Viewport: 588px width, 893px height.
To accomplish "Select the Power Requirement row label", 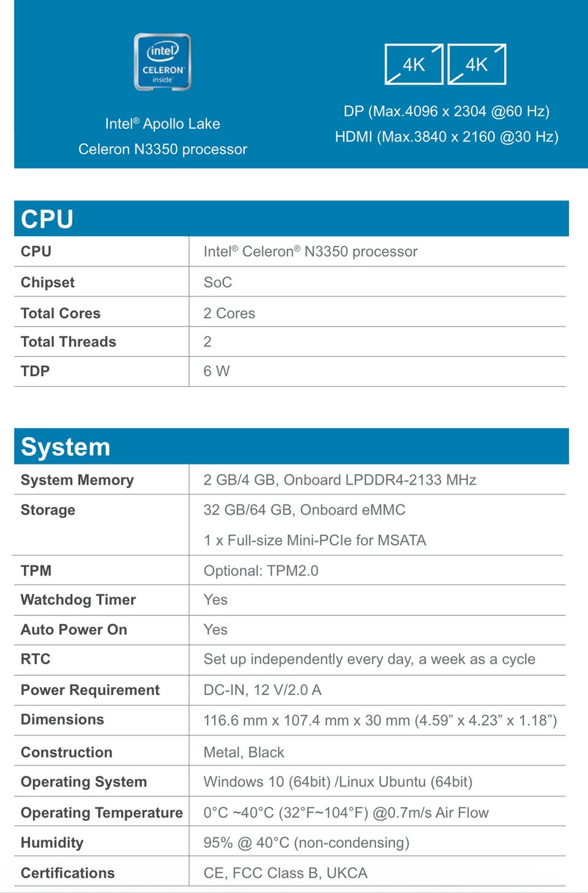I will (90, 690).
